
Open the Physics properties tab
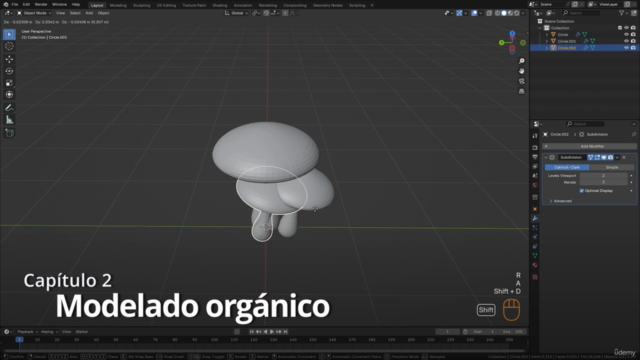535,237
